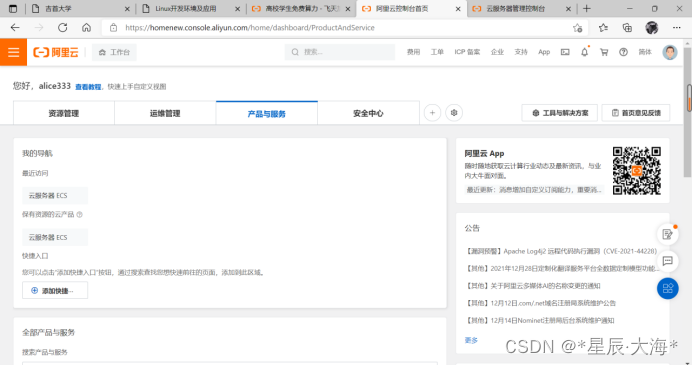This screenshot has height=365, width=693.
Task: Open the floating survey notepad icon
Action: pos(667,234)
